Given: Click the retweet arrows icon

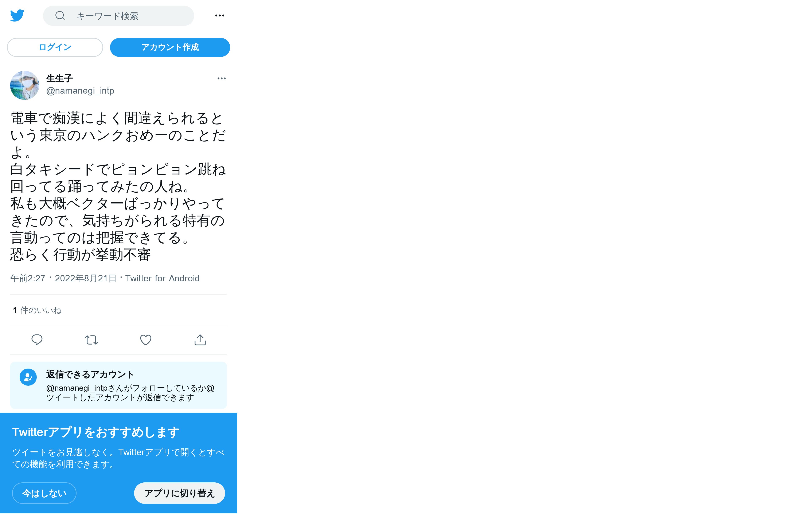Looking at the screenshot, I should (91, 340).
